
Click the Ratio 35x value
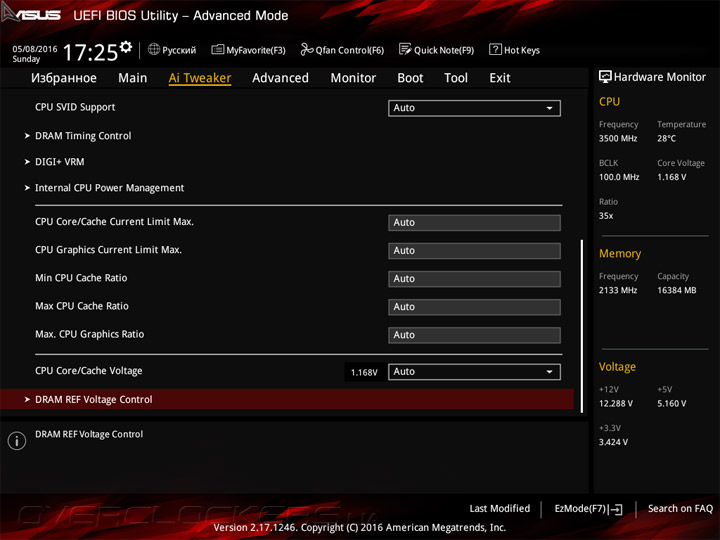(x=606, y=215)
